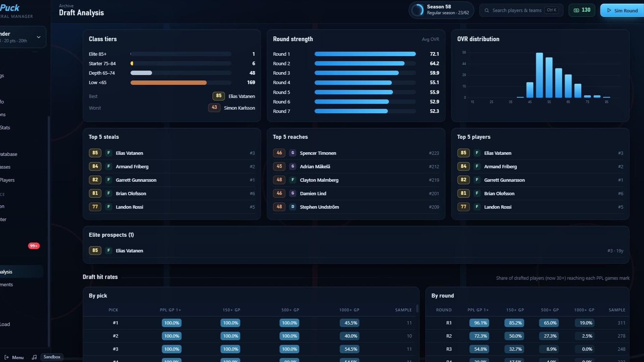Click the red 99+ notification badge
This screenshot has height=362, width=644.
click(x=34, y=246)
